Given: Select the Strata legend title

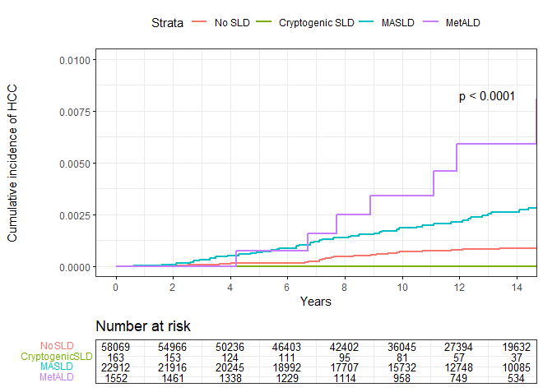Looking at the screenshot, I should 167,23.
